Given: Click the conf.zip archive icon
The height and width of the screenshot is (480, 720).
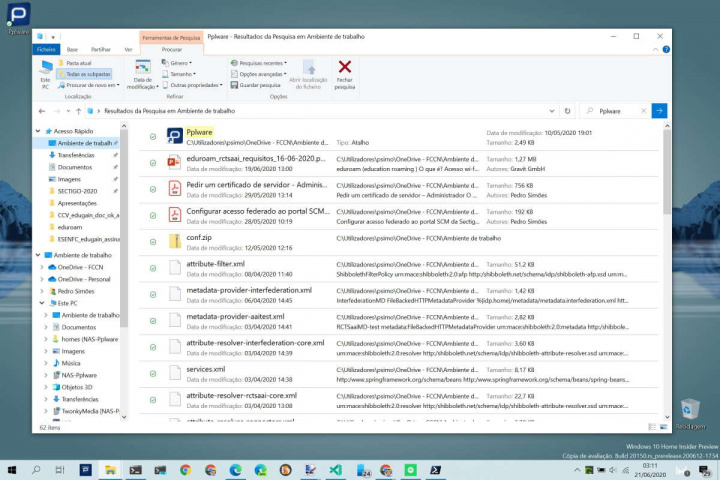Looking at the screenshot, I should (173, 241).
